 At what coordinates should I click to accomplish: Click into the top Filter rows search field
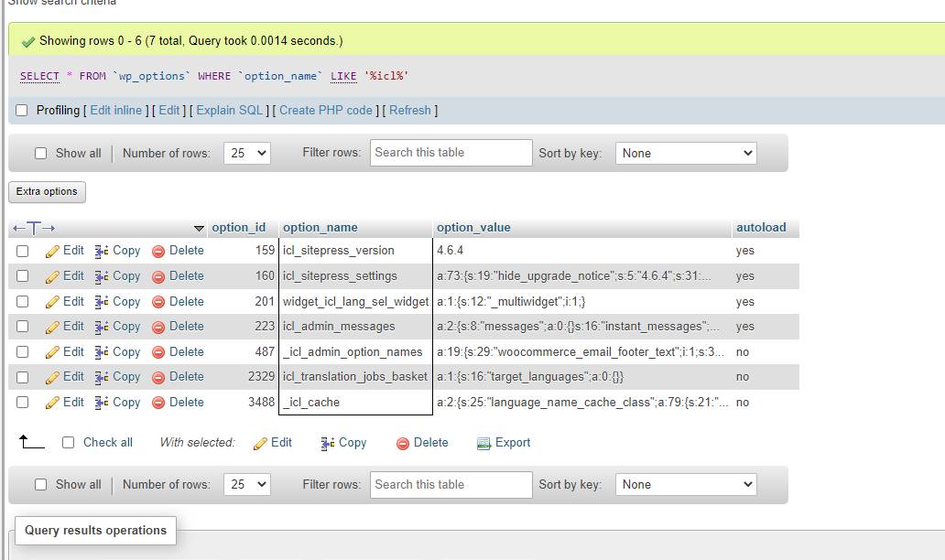(451, 153)
